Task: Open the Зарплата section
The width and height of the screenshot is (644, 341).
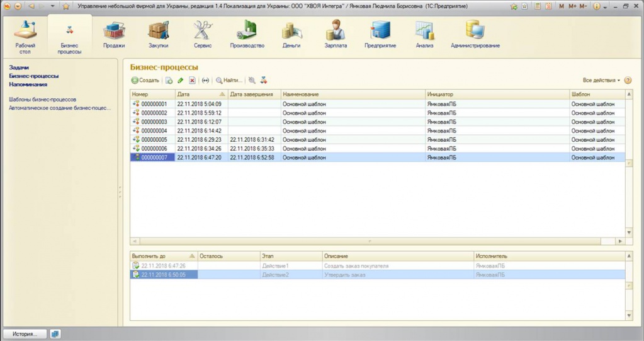Action: click(336, 35)
